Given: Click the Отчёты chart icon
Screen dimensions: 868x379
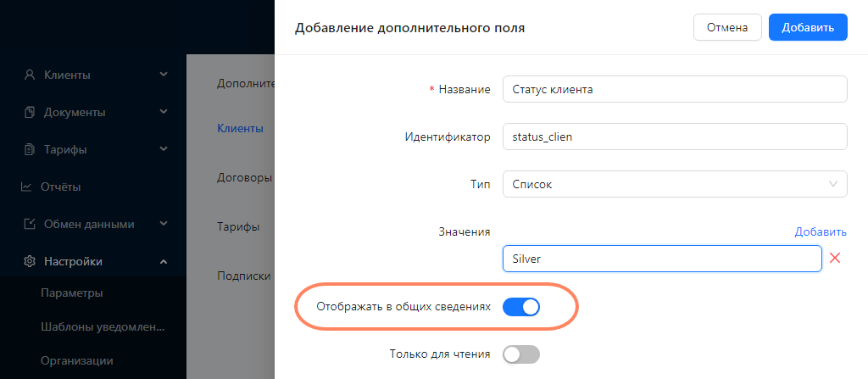Looking at the screenshot, I should coord(26,187).
